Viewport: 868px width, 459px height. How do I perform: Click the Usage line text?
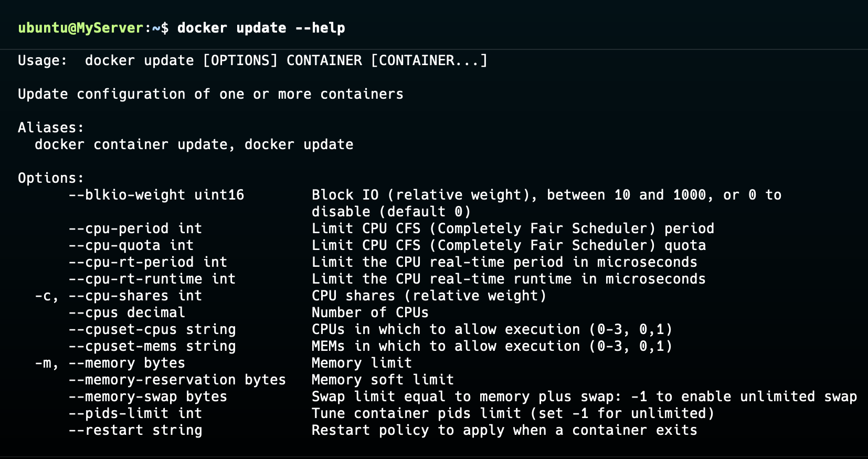tap(252, 60)
